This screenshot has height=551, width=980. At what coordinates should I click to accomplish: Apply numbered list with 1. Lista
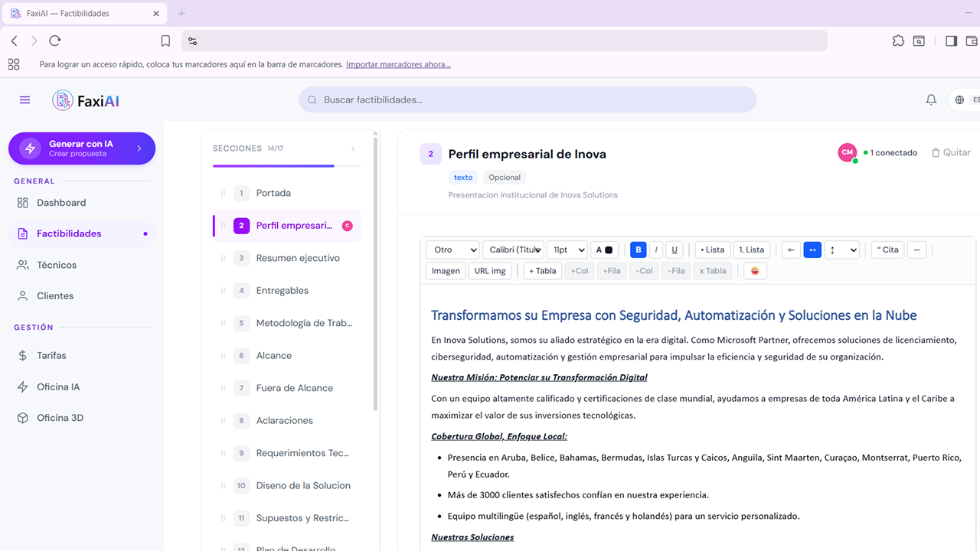[752, 249]
